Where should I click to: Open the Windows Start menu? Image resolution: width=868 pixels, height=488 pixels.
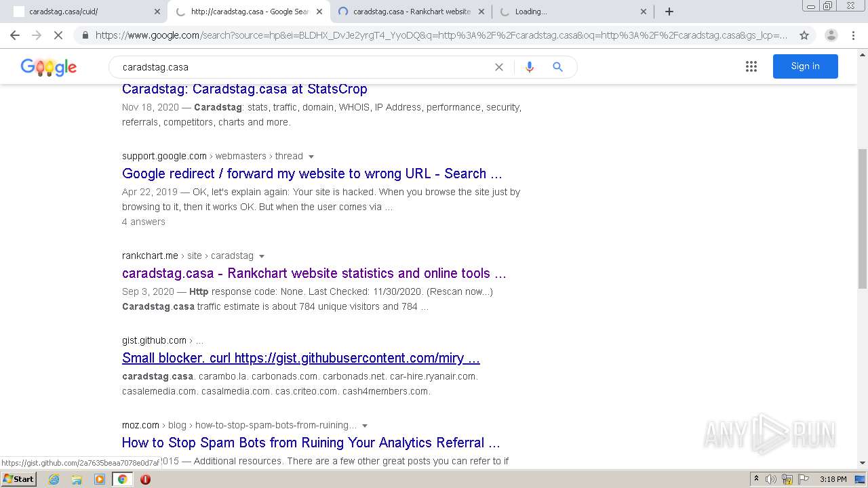tap(19, 479)
